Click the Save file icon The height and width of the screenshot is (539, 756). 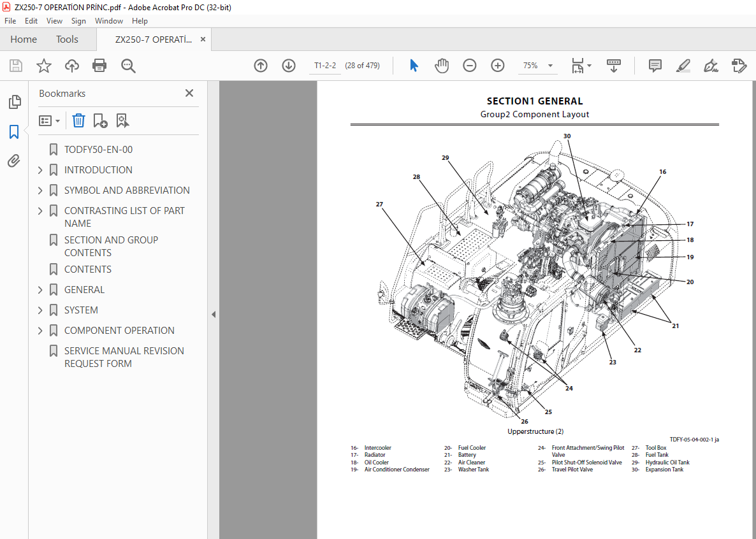click(16, 66)
